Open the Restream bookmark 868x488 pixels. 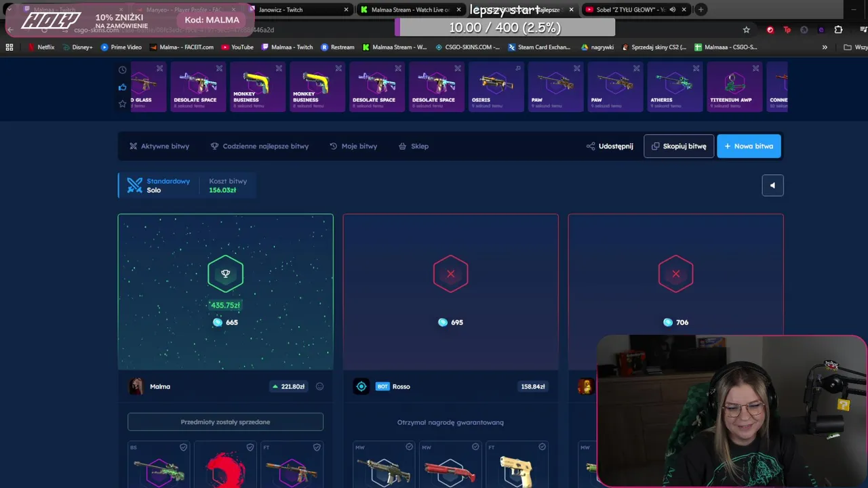coord(337,47)
